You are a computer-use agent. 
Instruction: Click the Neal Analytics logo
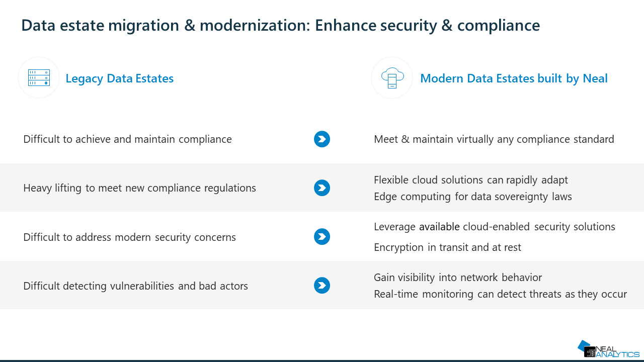[x=608, y=349]
